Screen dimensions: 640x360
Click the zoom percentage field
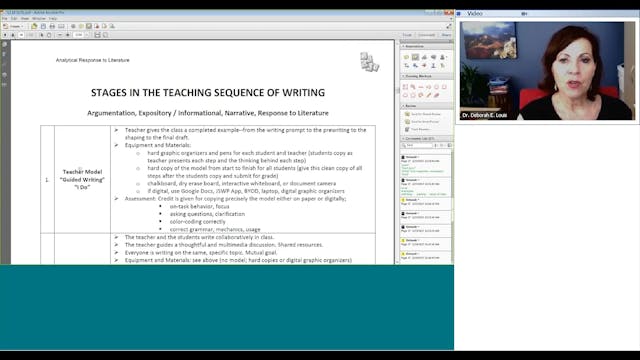click(78, 35)
